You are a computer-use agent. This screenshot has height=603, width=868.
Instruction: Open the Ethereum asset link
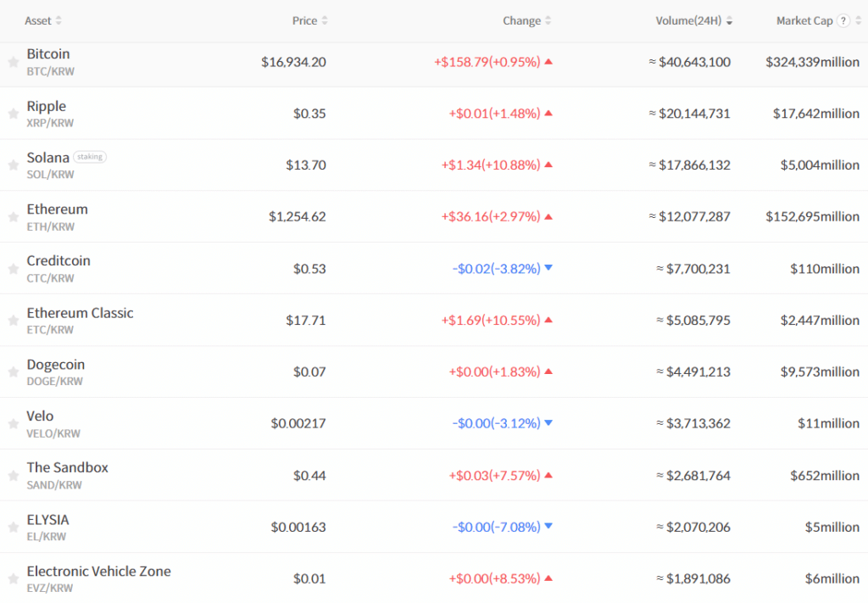point(58,209)
